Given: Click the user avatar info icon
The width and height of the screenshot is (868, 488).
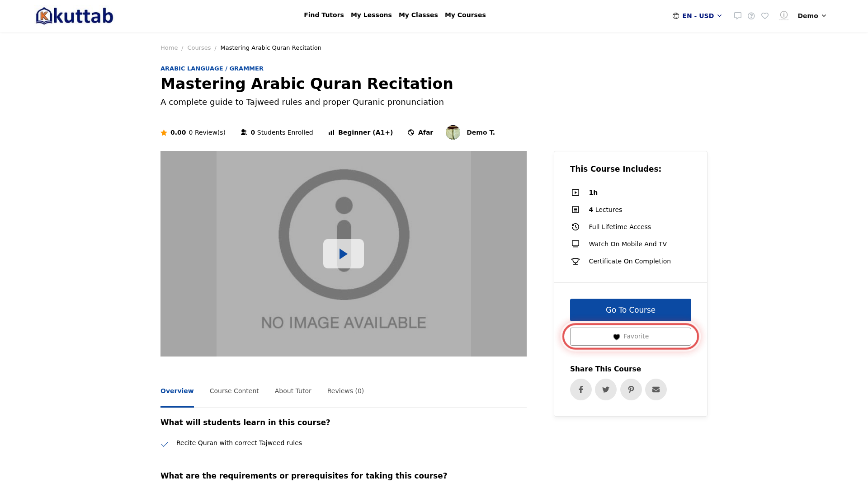Looking at the screenshot, I should point(784,15).
